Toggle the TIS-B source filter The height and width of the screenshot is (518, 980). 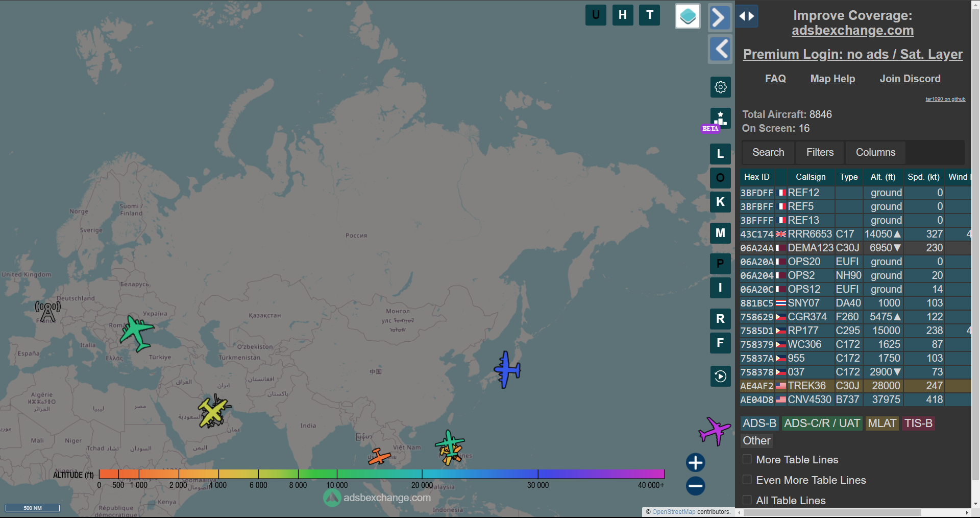tap(918, 423)
